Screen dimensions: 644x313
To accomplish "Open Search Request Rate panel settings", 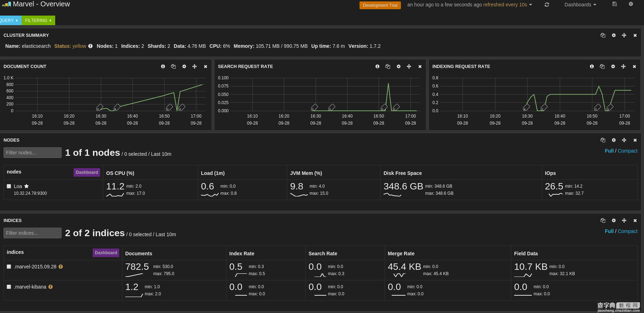I will (x=399, y=67).
